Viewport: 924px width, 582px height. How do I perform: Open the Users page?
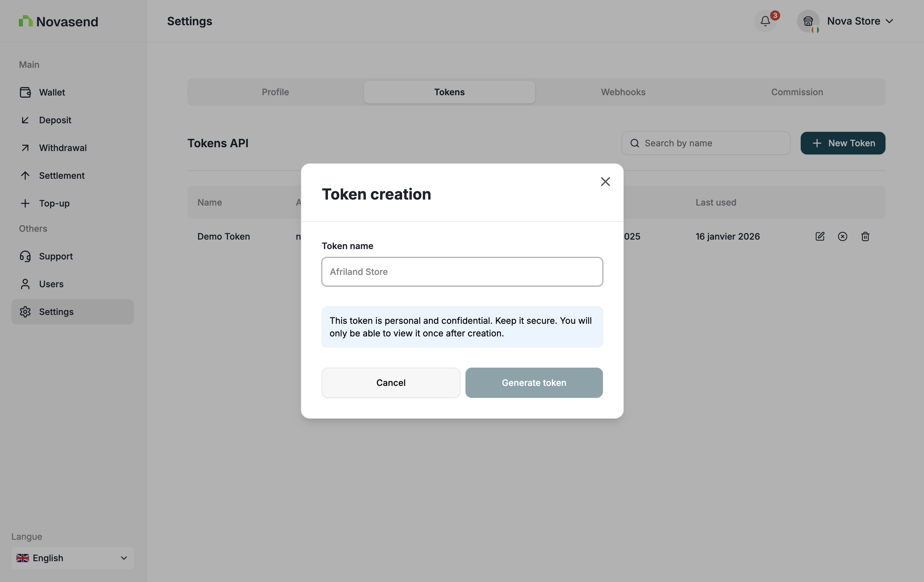coord(51,284)
